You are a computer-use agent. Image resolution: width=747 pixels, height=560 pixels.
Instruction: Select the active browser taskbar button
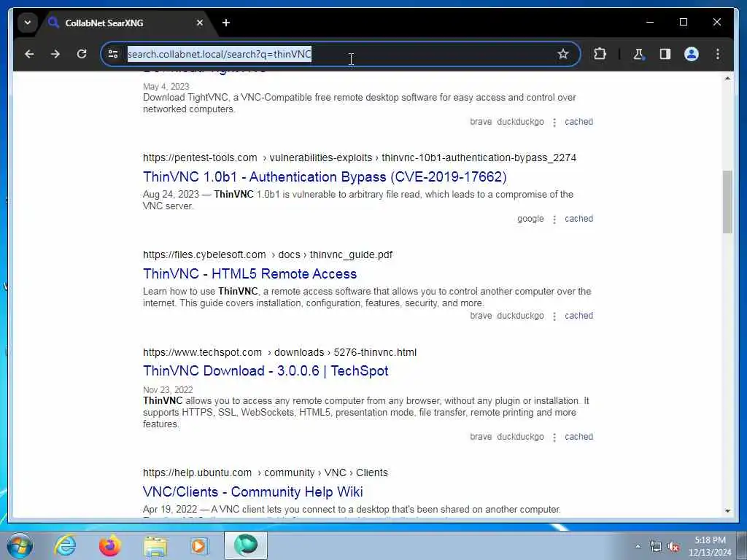coord(246,545)
